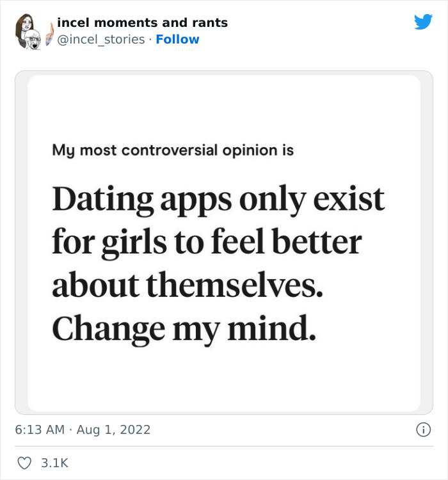Click "My most controversial opinion is" prompt text
Image resolution: width=448 pixels, height=480 pixels.
click(x=173, y=151)
